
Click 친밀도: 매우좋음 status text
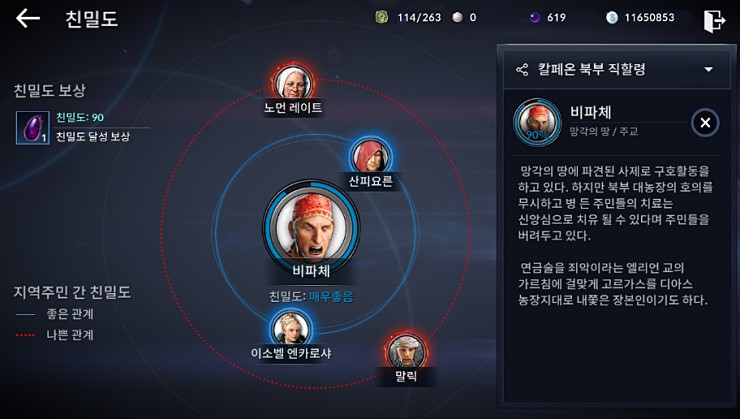click(x=311, y=297)
